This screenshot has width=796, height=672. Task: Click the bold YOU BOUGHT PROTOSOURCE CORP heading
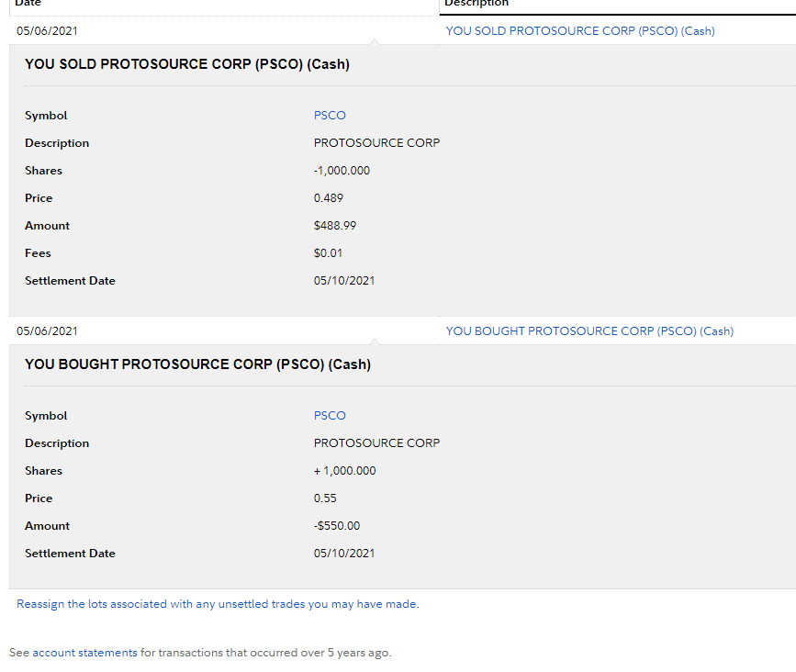click(x=197, y=364)
